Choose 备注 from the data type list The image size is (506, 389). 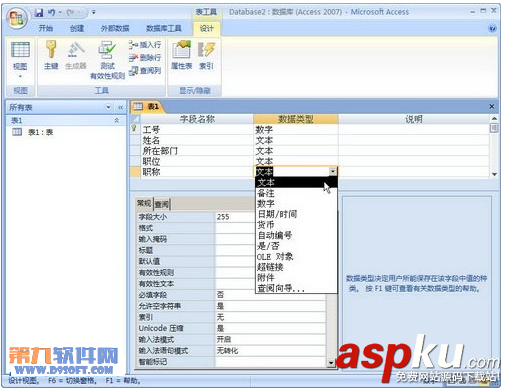tap(296, 193)
